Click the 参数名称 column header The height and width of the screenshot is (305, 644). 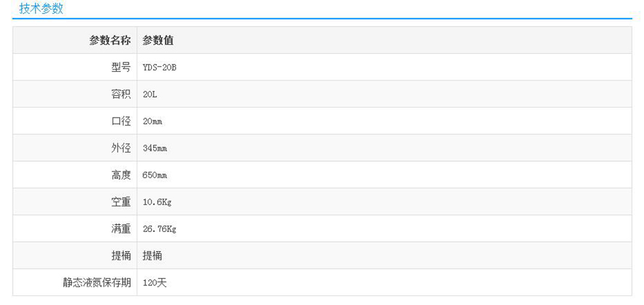110,40
